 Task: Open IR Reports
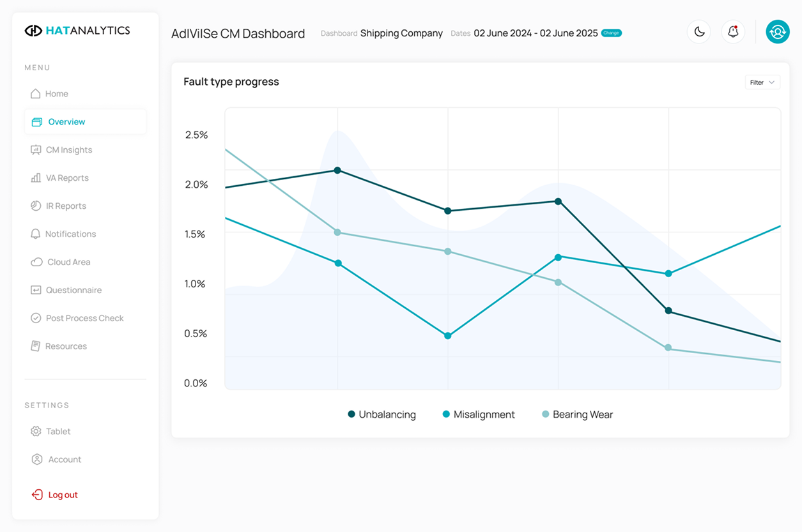pos(66,206)
